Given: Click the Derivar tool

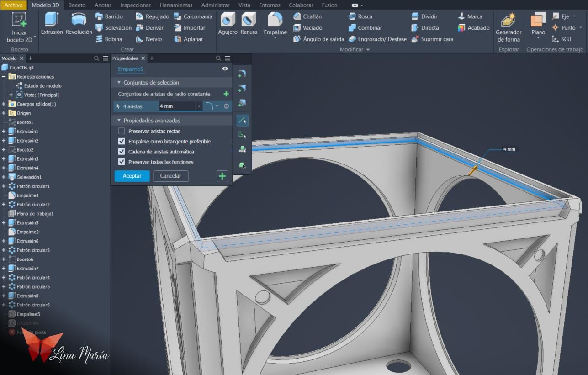Looking at the screenshot, I should tap(150, 28).
